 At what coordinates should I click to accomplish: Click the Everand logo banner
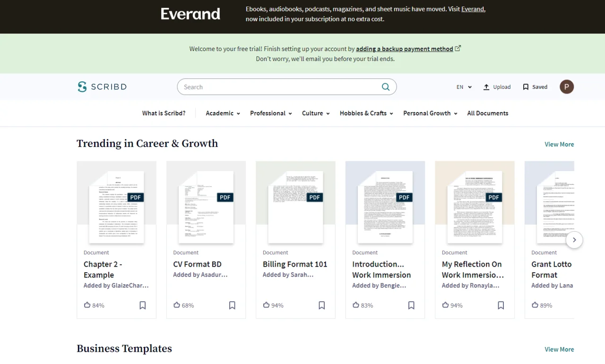(190, 14)
